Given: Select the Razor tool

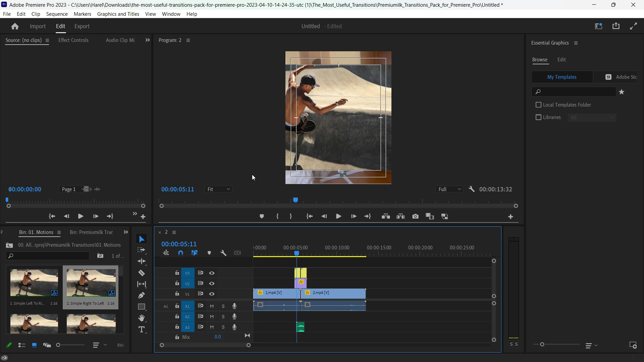Looking at the screenshot, I should point(142,273).
